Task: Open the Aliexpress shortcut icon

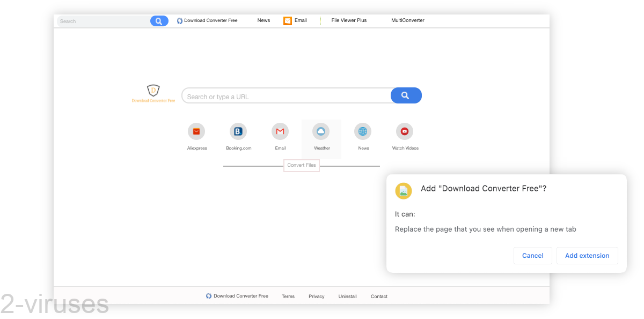Action: point(196,131)
